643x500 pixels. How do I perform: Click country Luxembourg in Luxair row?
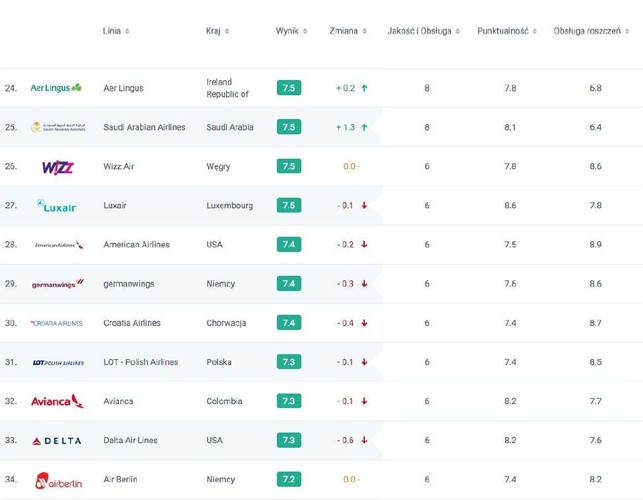tap(230, 205)
